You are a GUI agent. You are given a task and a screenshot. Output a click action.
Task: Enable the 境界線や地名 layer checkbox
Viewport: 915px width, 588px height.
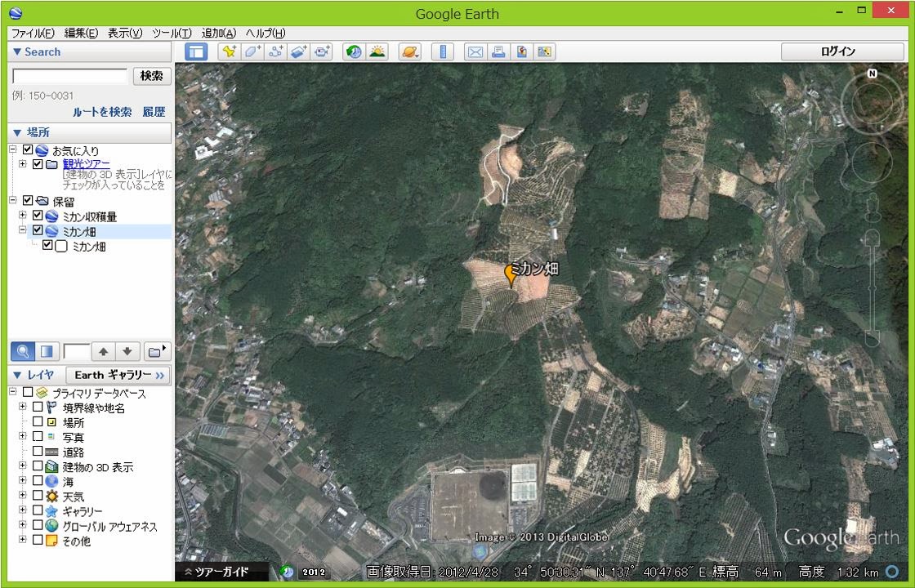click(38, 407)
